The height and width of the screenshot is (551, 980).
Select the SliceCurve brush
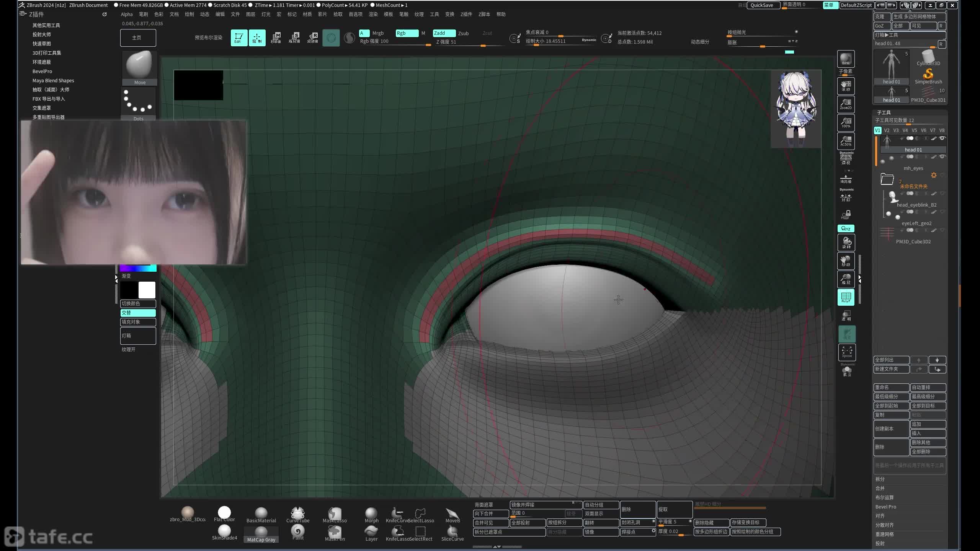tap(452, 533)
